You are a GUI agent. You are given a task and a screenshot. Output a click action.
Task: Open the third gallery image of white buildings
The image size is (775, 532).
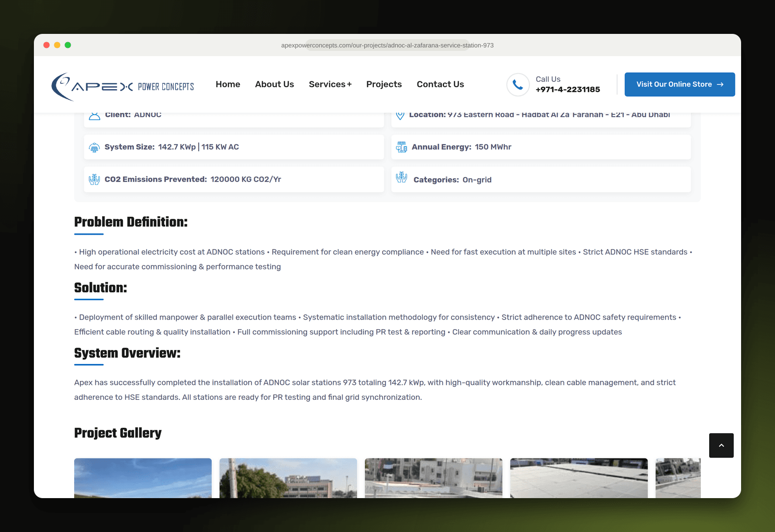click(x=434, y=478)
